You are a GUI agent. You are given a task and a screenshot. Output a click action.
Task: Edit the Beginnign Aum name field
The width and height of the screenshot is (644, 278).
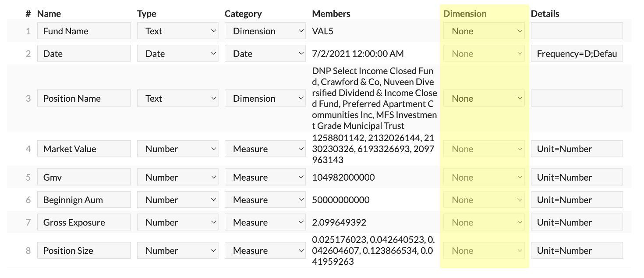pos(84,200)
